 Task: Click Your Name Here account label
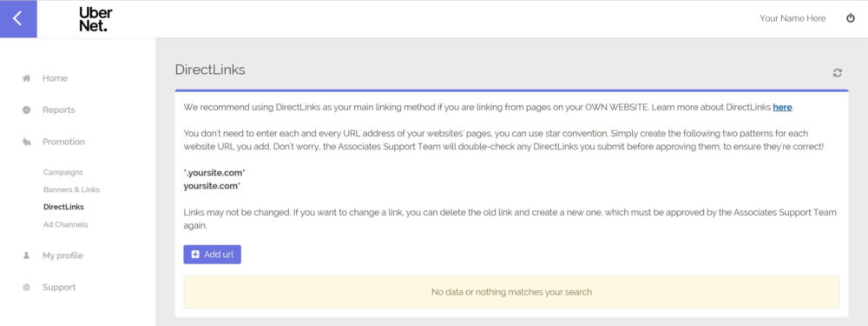pyautogui.click(x=792, y=18)
